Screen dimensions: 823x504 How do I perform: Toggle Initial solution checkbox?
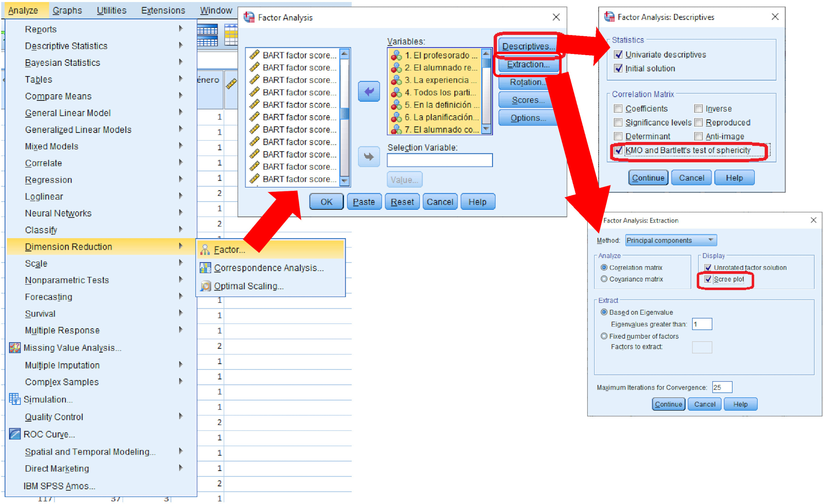pyautogui.click(x=618, y=68)
